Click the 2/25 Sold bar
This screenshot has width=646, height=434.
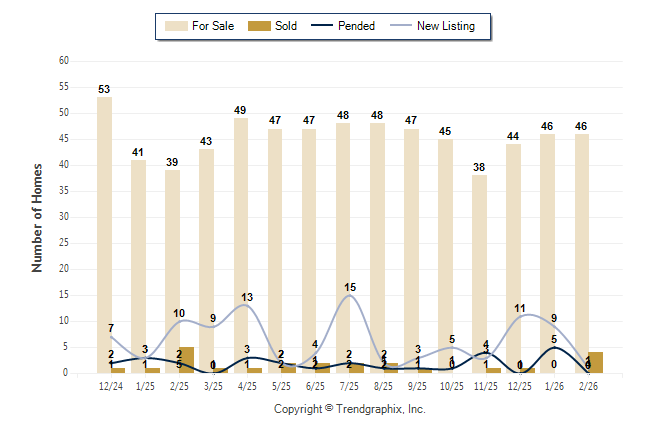(x=186, y=361)
